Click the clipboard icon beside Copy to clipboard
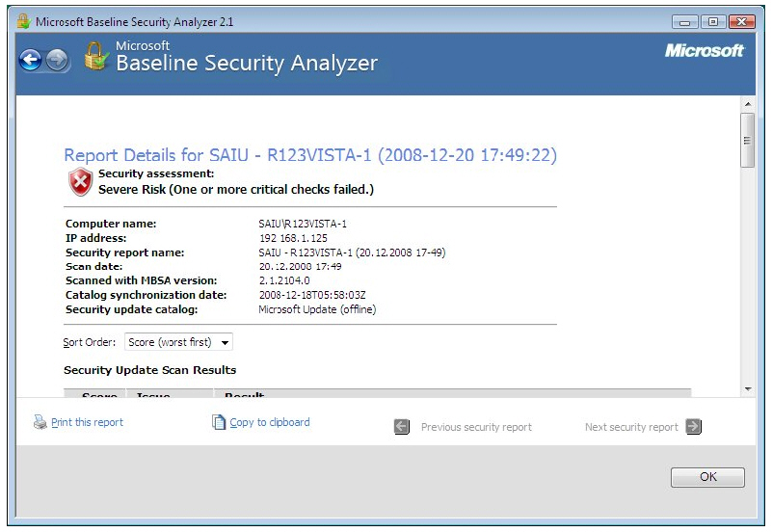The height and width of the screenshot is (532, 772). 219,422
